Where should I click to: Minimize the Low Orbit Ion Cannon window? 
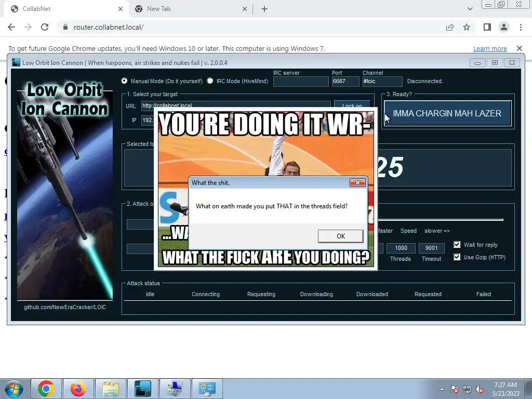click(x=477, y=63)
